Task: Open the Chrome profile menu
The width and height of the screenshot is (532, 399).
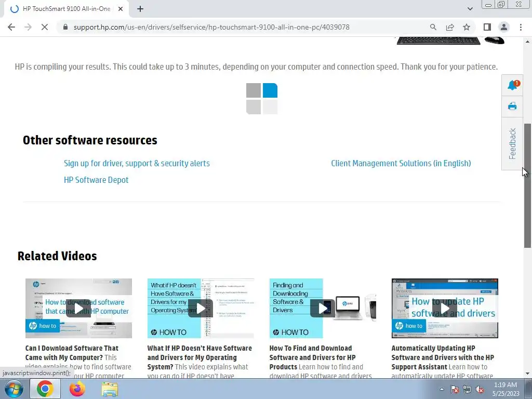Action: coord(504,27)
